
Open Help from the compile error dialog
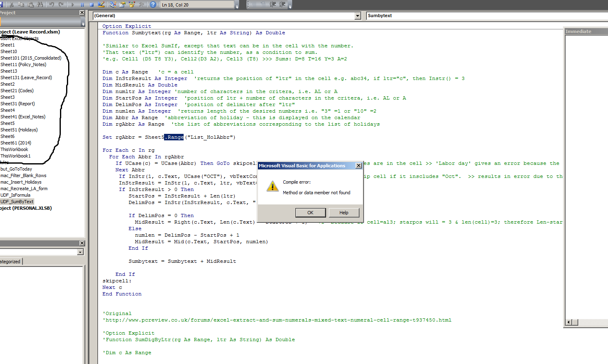tap(344, 212)
